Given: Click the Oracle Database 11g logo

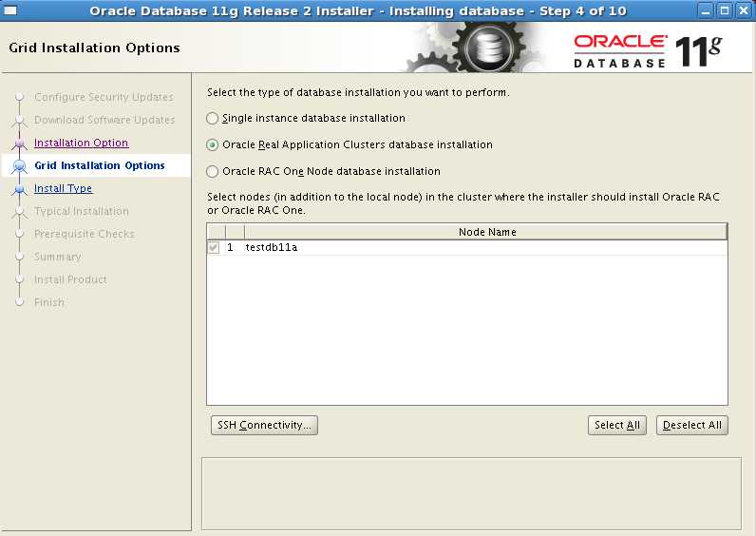Looking at the screenshot, I should click(647, 50).
